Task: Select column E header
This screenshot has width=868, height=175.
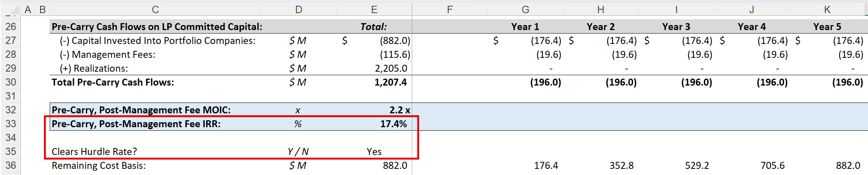Action: tap(374, 10)
